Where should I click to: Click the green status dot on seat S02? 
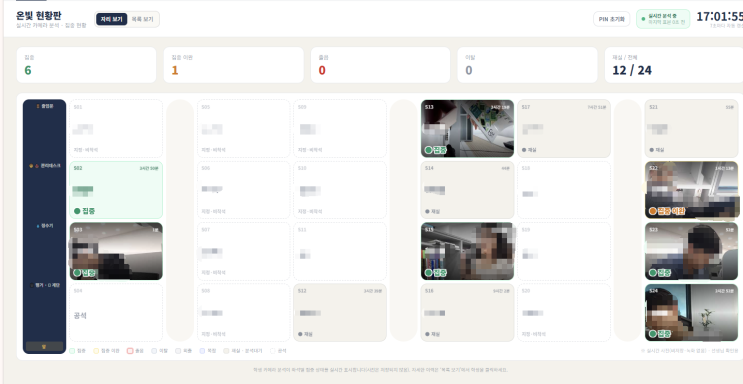pyautogui.click(x=77, y=211)
